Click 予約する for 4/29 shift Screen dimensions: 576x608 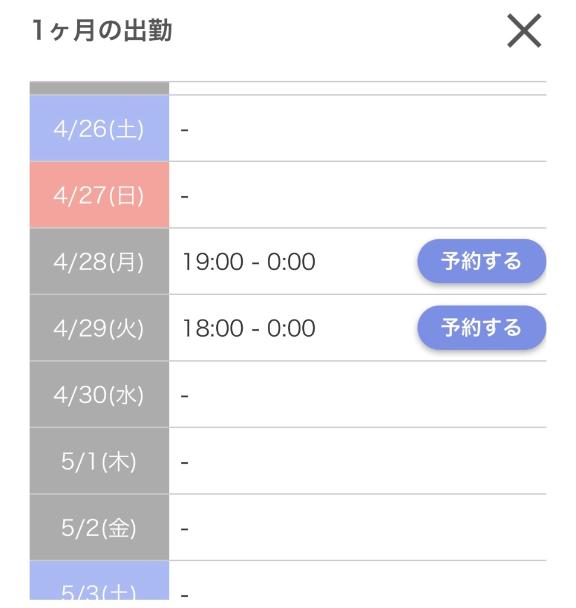(x=481, y=328)
